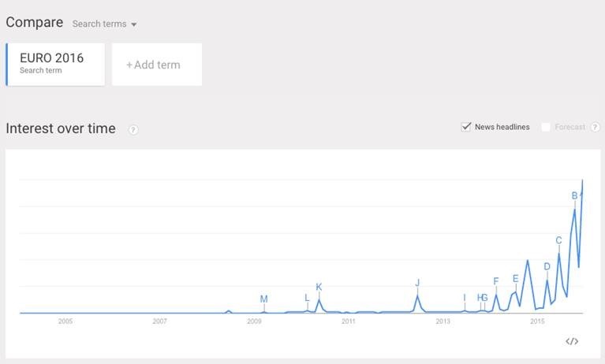Click headline marker C on the chart
The width and height of the screenshot is (605, 364).
tap(558, 240)
